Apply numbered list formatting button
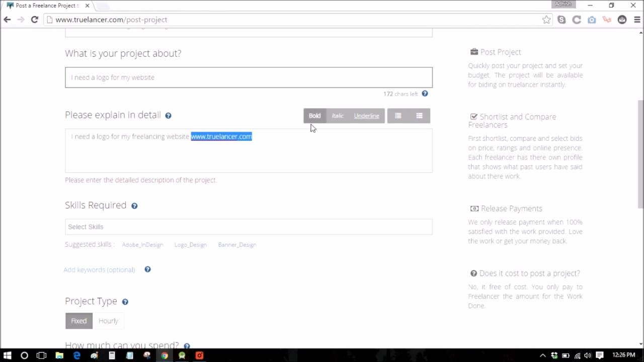644x362 pixels. pos(419,116)
